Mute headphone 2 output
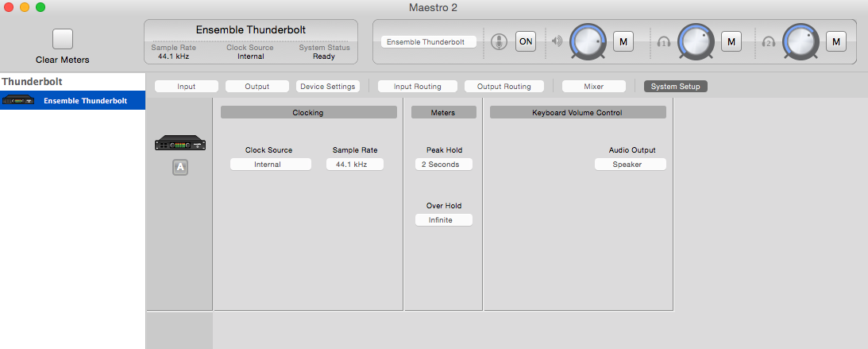 pyautogui.click(x=836, y=41)
